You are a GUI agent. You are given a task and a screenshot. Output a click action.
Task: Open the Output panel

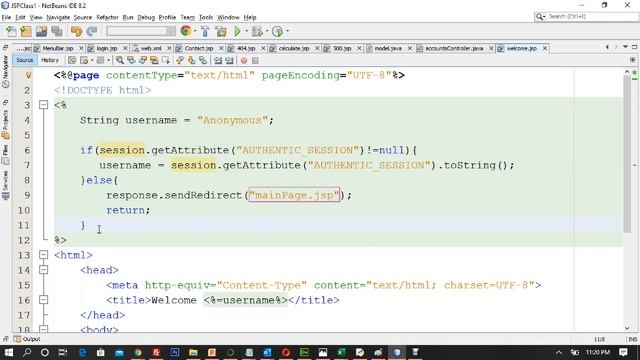point(27,339)
